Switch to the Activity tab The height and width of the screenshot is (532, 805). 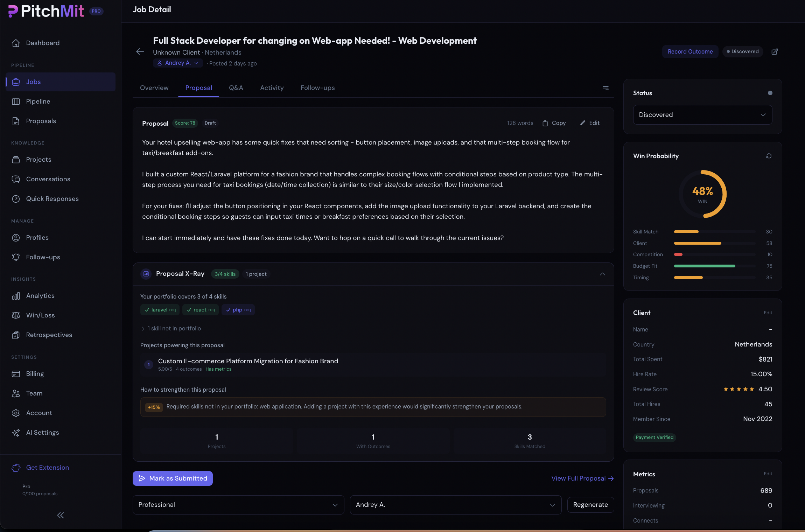coord(272,88)
